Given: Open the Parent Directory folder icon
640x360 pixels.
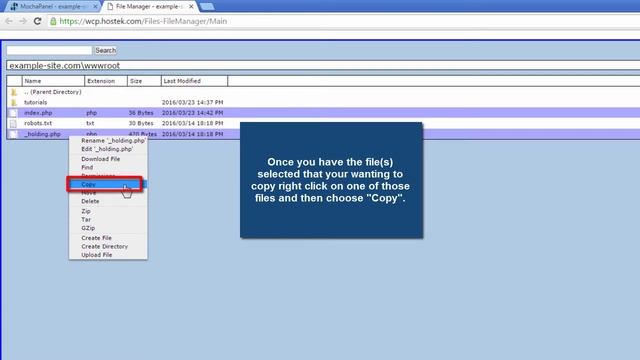Looking at the screenshot, I should click(x=14, y=92).
